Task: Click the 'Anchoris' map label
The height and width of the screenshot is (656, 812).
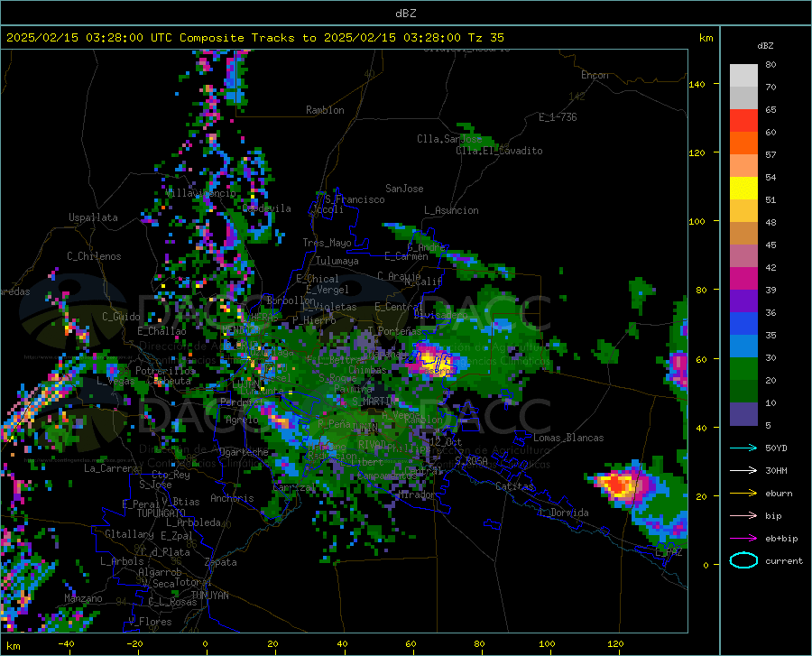Action: point(232,498)
